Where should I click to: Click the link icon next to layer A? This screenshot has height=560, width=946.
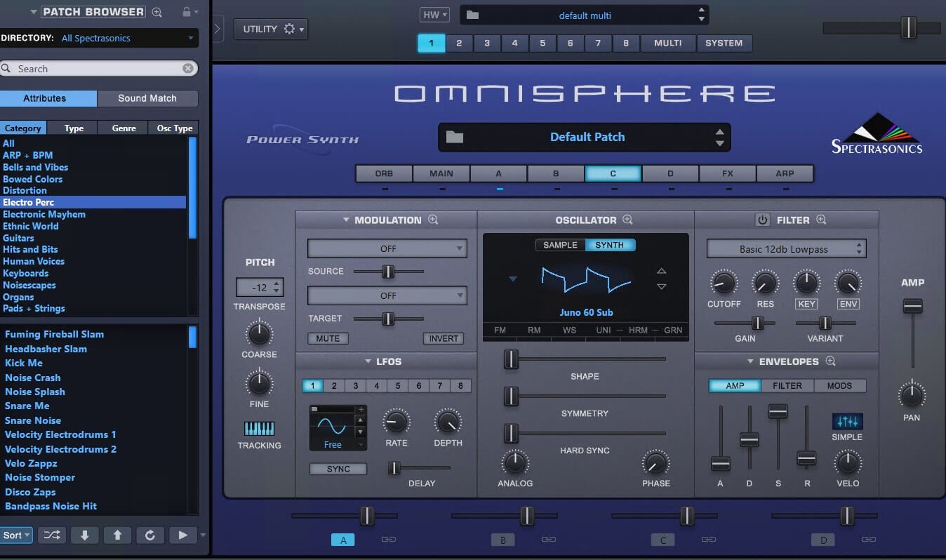[388, 540]
